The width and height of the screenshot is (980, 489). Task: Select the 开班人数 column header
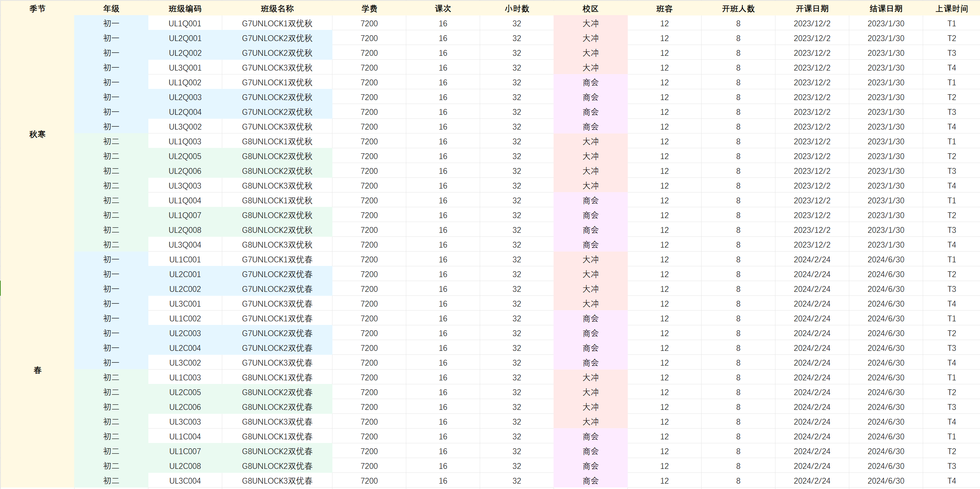(738, 8)
